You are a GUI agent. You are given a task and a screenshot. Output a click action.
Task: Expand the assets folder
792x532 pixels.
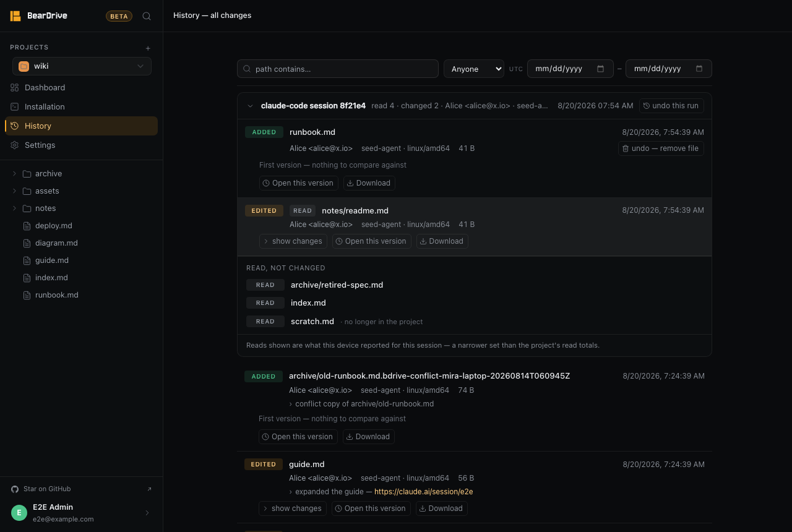pyautogui.click(x=14, y=191)
